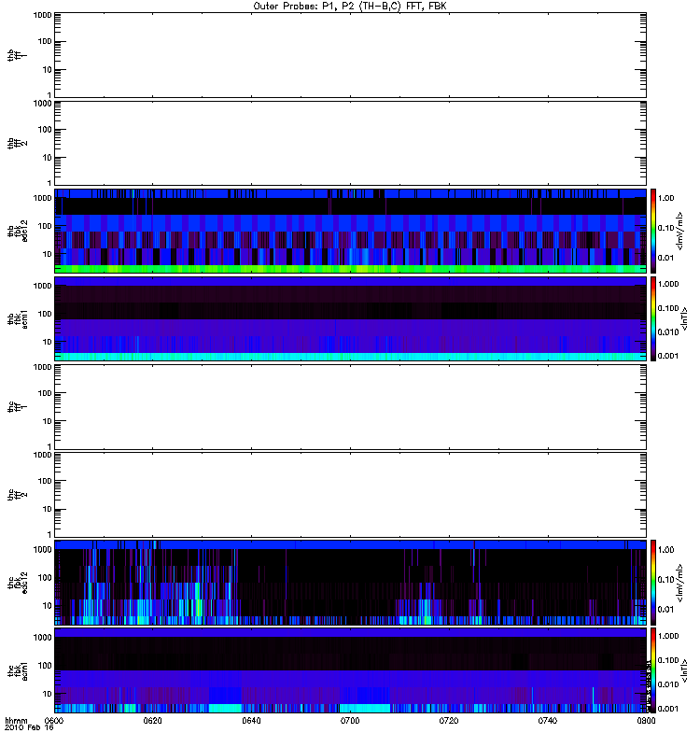
Task: Open the thb fbk scm1 spectrogram panel
Action: pos(350,318)
